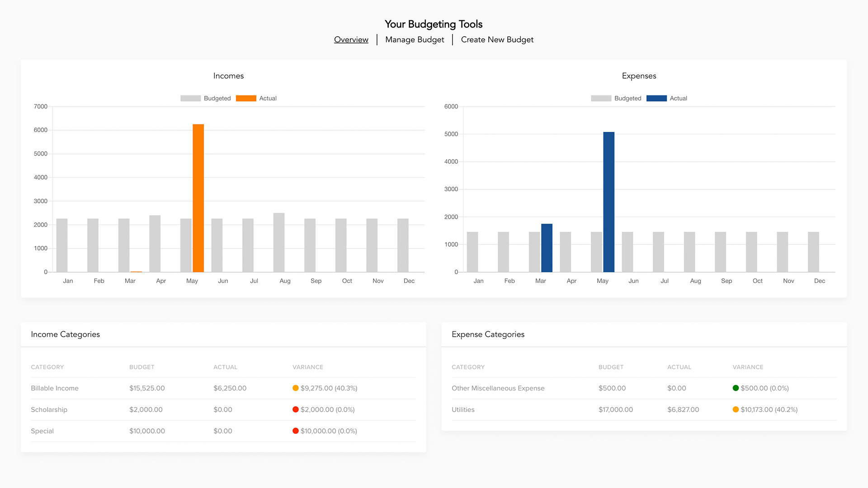Select the Utilities expense category
This screenshot has width=868, height=488.
(463, 410)
